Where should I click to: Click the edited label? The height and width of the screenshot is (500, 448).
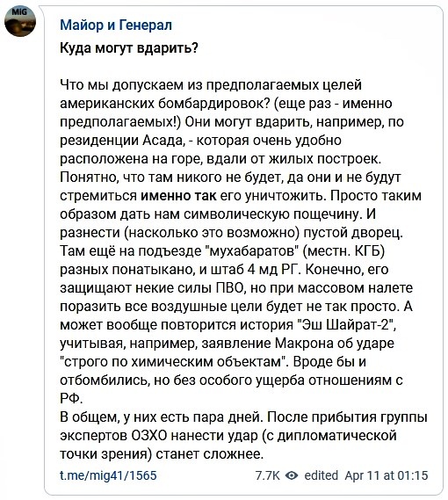322,475
